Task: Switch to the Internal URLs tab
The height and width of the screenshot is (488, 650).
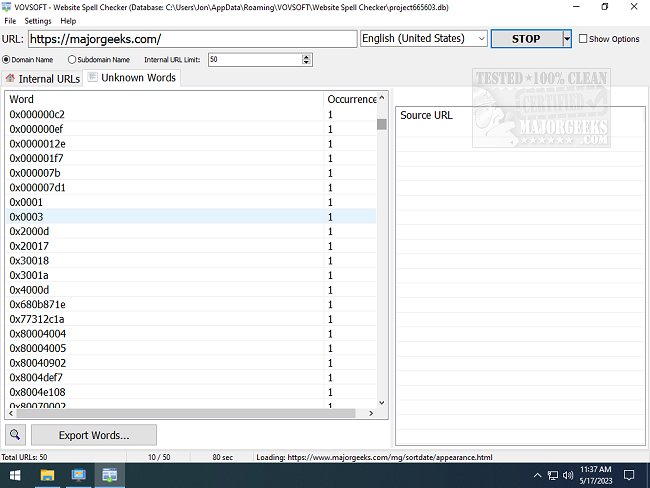Action: [42, 79]
